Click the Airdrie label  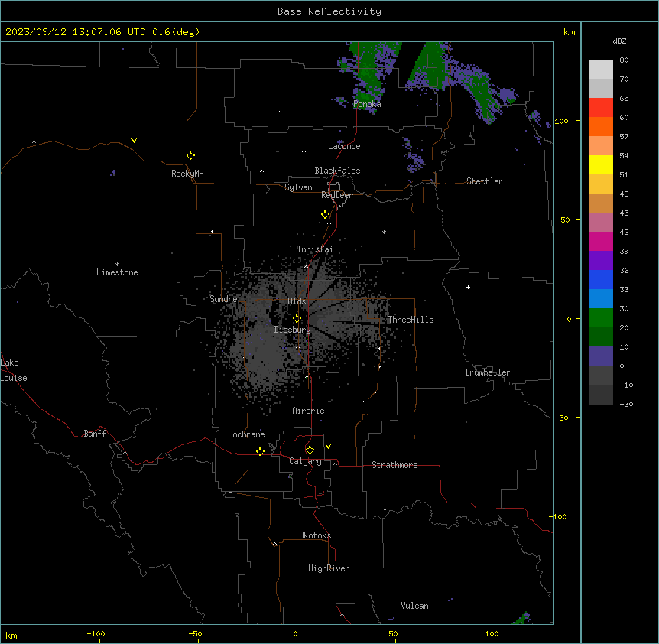309,411
